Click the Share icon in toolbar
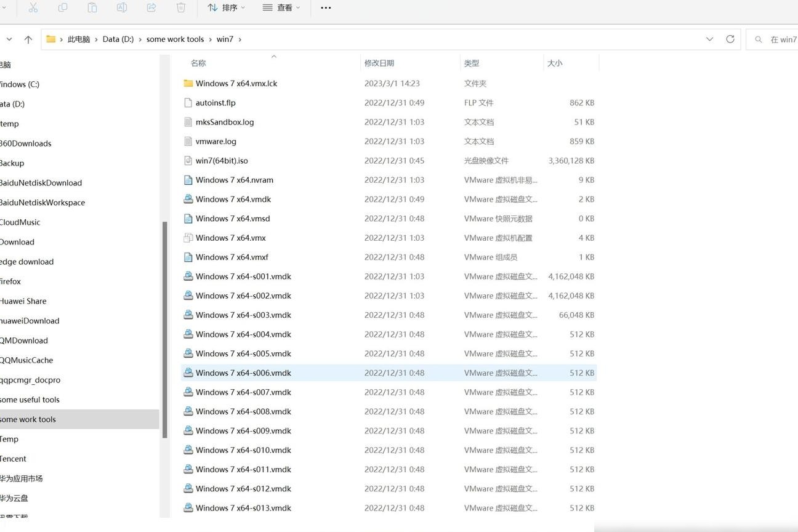 151,7
